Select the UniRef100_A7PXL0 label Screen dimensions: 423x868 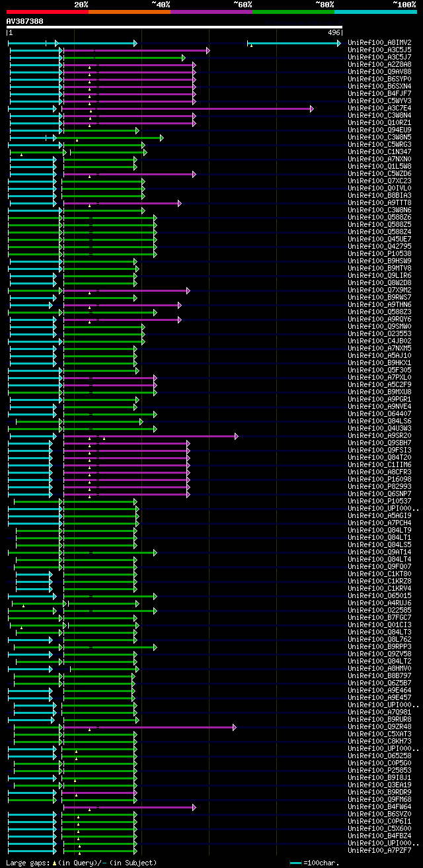pyautogui.click(x=381, y=377)
